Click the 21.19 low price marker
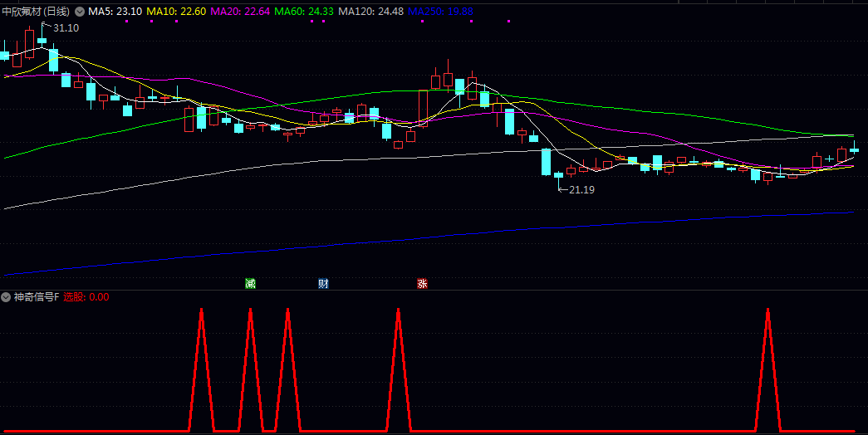This screenshot has width=868, height=435. coord(581,190)
